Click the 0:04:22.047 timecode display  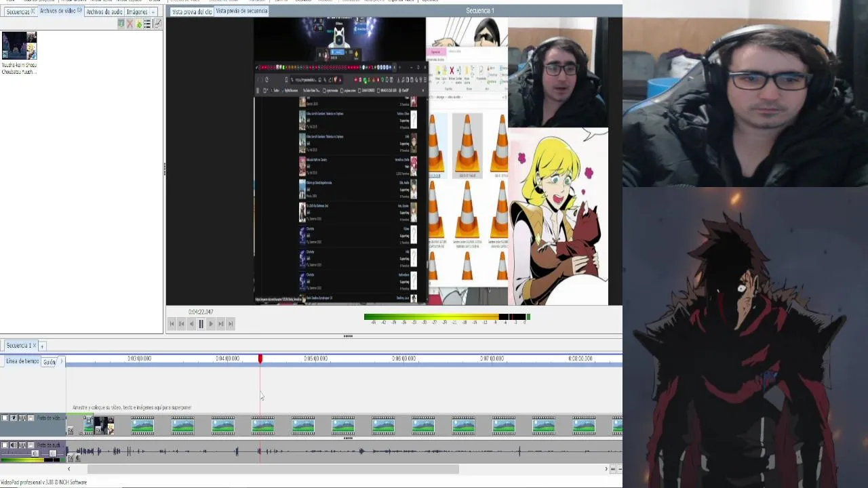(201, 312)
